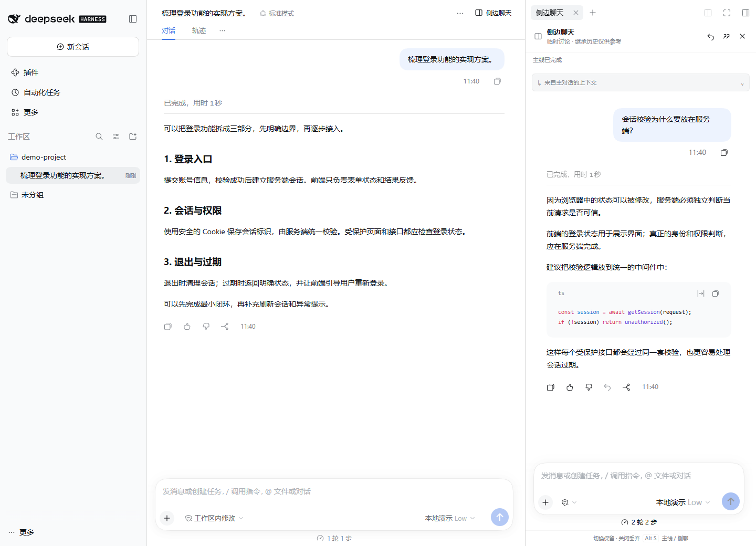Share the main chat reply
The height and width of the screenshot is (546, 756).
[x=225, y=327]
